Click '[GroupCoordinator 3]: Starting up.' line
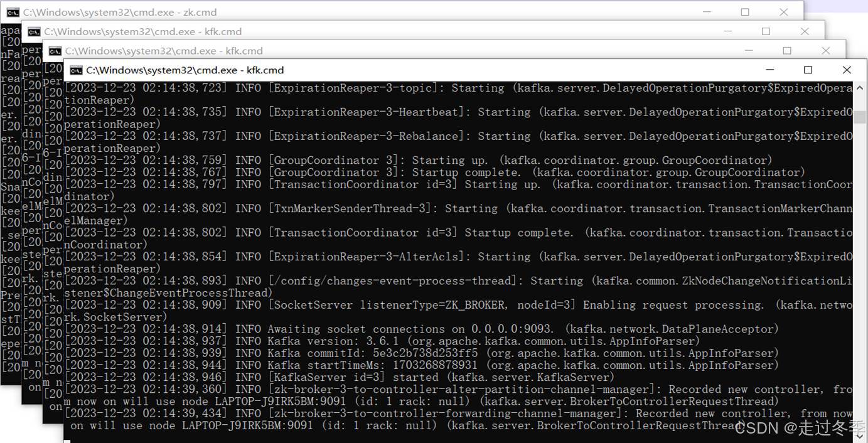The image size is (868, 443). (419, 161)
